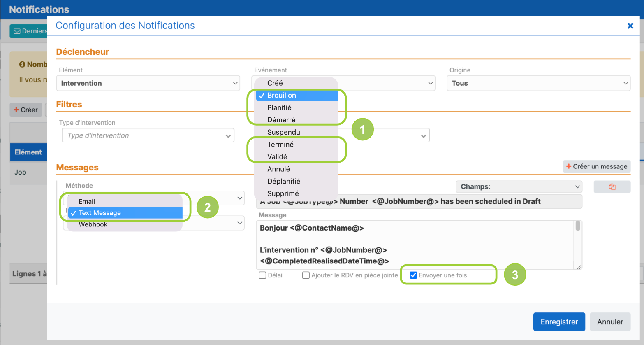Viewport: 644px width, 345px height.
Task: Open the method dropdown arrow beside Email
Action: click(x=240, y=198)
